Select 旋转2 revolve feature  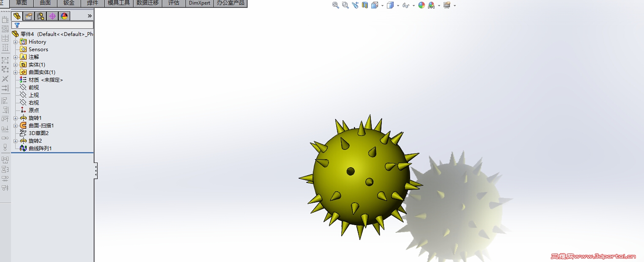tap(35, 141)
